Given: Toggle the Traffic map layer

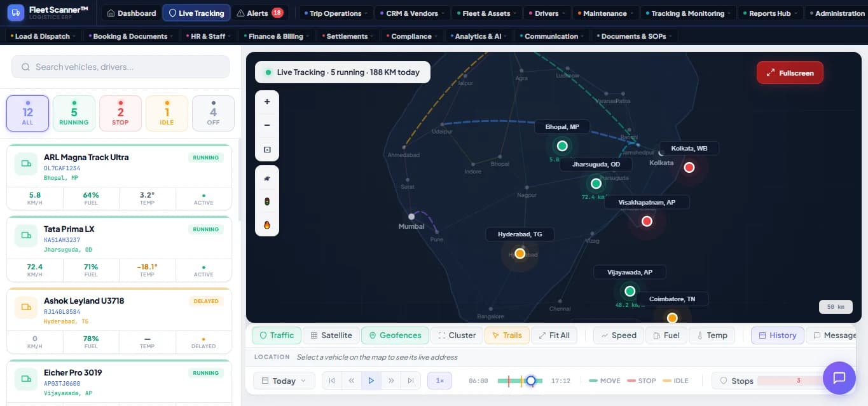Looking at the screenshot, I should (x=277, y=335).
